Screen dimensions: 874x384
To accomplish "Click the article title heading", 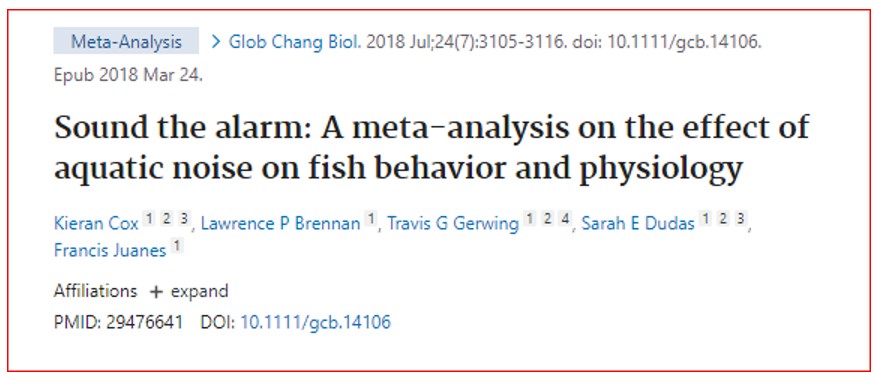I will click(x=432, y=148).
